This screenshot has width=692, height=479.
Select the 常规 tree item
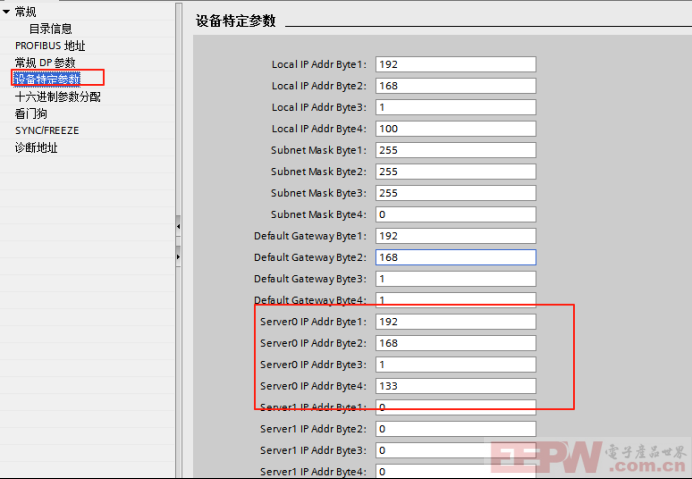[26, 12]
